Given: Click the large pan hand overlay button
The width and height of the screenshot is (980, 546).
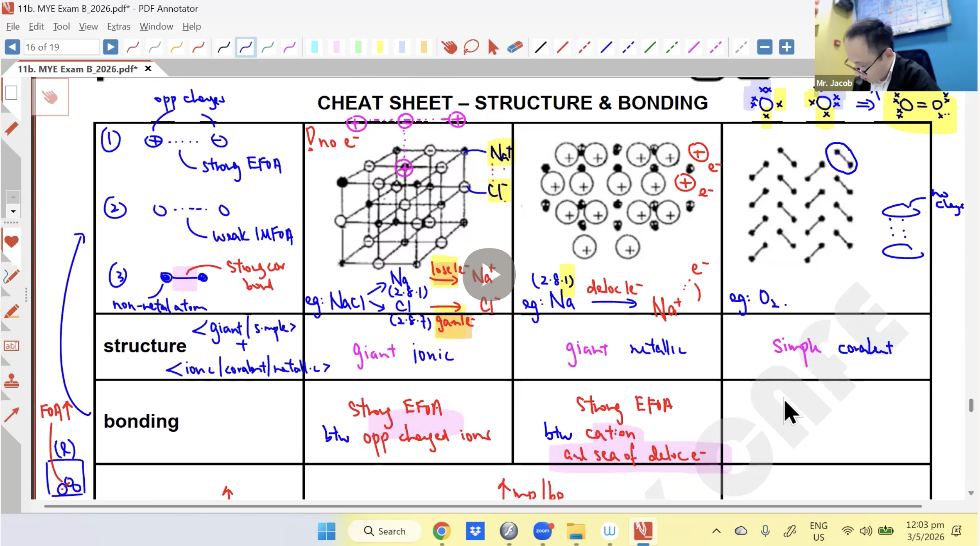Looking at the screenshot, I should (x=51, y=97).
